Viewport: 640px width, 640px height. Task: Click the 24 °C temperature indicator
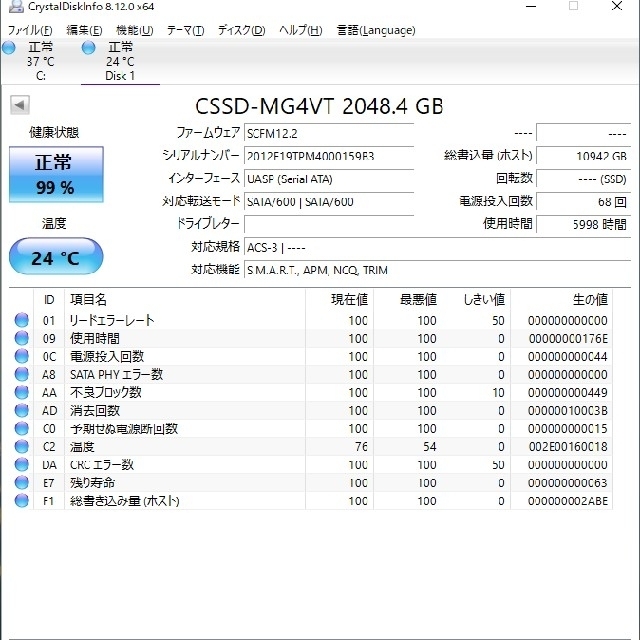(x=56, y=257)
